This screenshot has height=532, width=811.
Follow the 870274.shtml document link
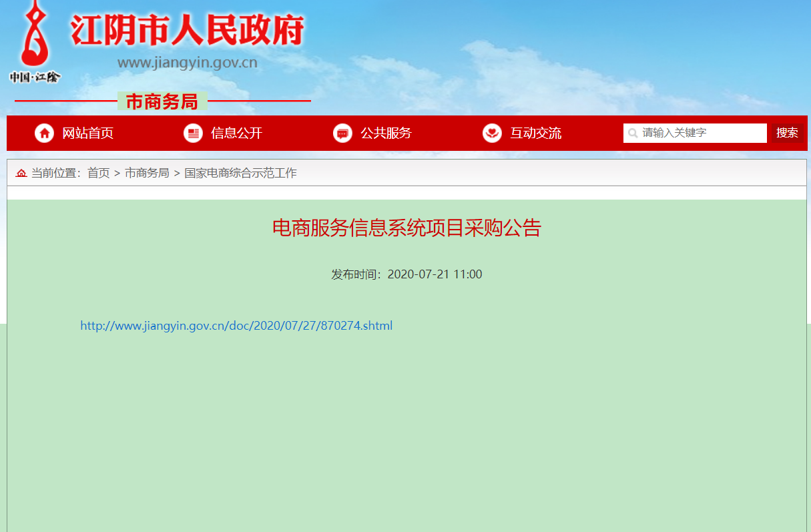tap(236, 326)
